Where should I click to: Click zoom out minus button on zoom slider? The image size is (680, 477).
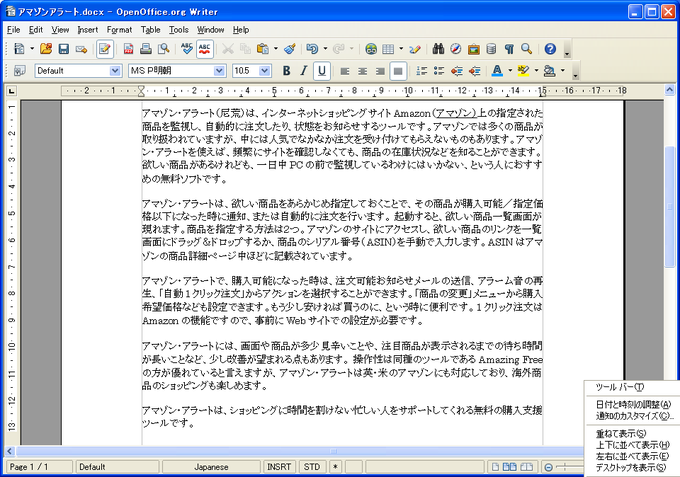point(549,467)
